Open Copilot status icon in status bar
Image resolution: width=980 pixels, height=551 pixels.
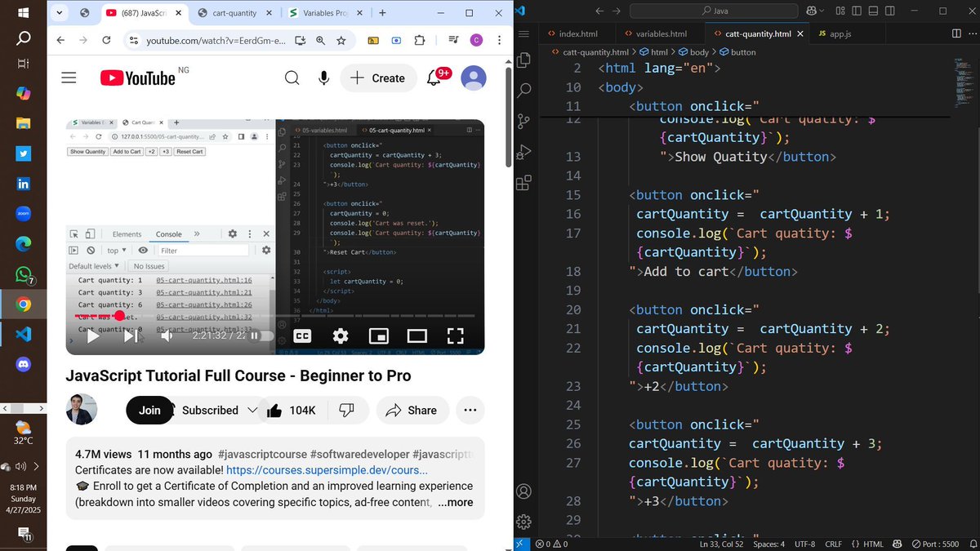coord(898,544)
